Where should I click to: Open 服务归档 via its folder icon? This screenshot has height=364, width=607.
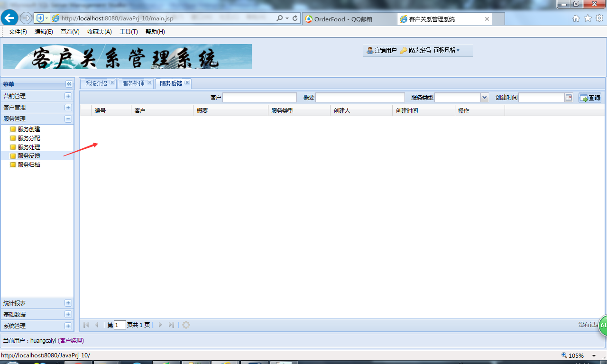coord(13,164)
